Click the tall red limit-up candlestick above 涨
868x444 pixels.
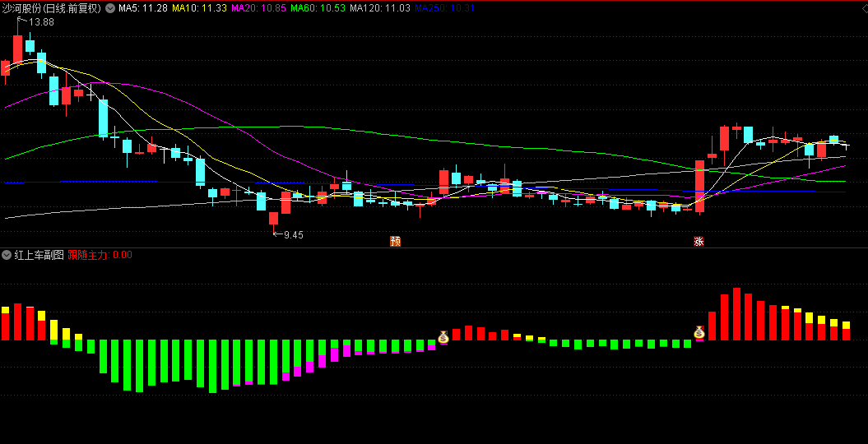[x=699, y=187]
